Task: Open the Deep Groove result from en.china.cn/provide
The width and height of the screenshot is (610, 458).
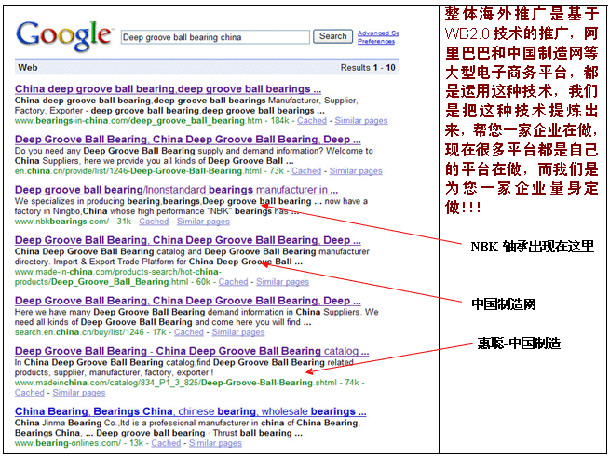Action: click(x=188, y=139)
